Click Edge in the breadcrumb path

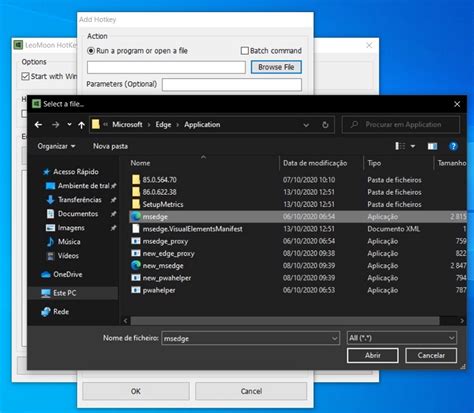tap(163, 125)
